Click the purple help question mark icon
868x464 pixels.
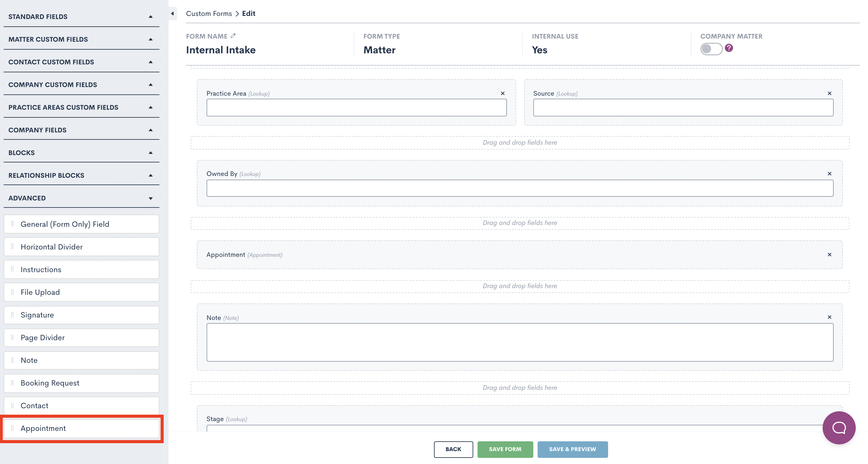point(729,48)
